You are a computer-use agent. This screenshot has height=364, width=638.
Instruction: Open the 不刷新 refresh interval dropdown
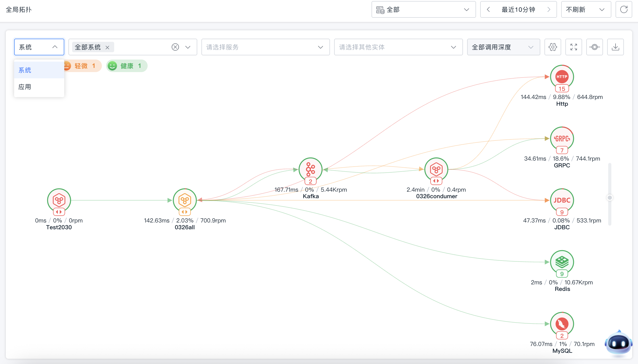click(x=586, y=10)
